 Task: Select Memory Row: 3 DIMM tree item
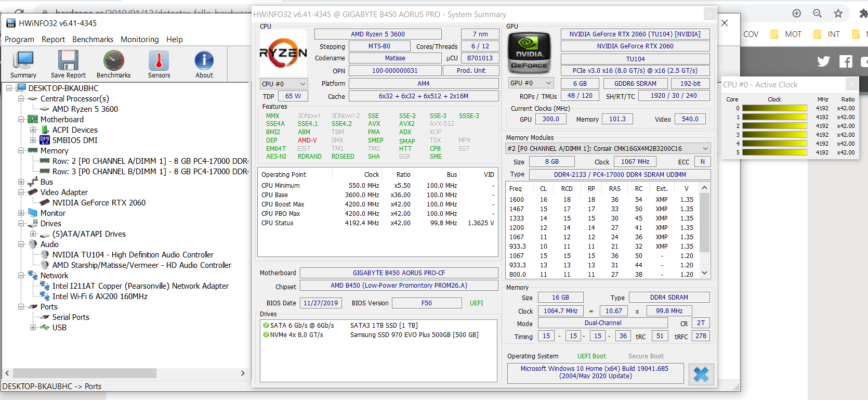pos(150,172)
